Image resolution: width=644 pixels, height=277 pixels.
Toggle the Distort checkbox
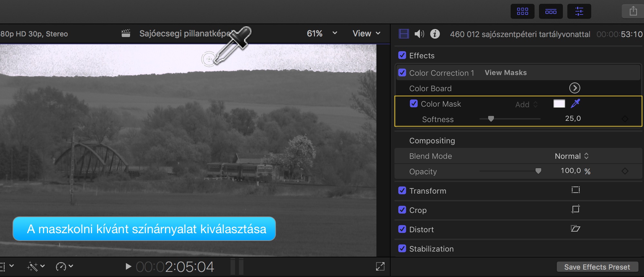[402, 229]
